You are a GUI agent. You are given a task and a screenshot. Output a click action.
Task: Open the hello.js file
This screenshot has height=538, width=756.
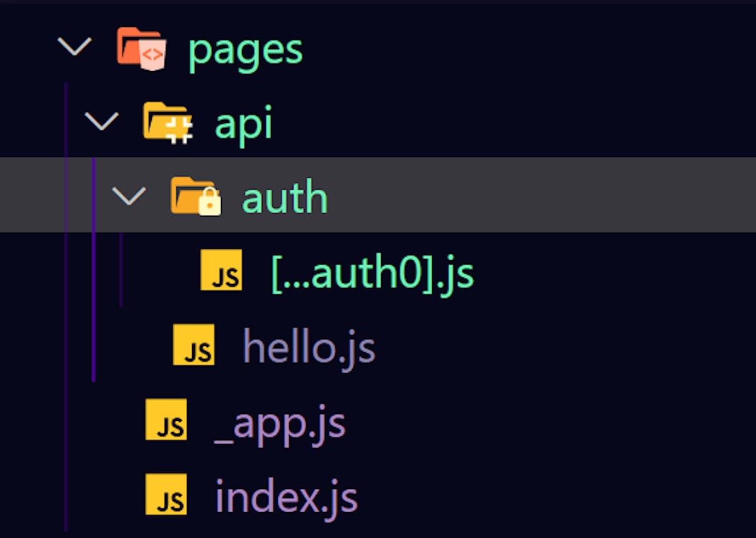pos(309,346)
